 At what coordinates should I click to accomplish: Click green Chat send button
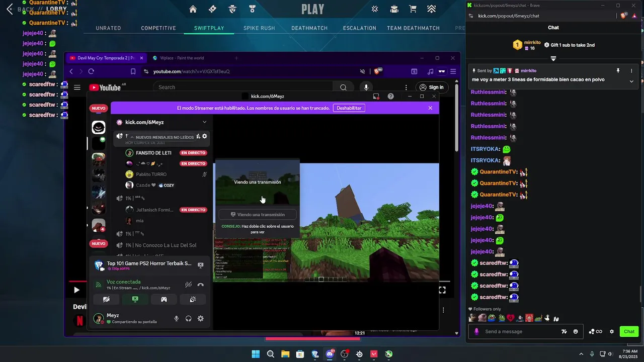click(x=629, y=331)
